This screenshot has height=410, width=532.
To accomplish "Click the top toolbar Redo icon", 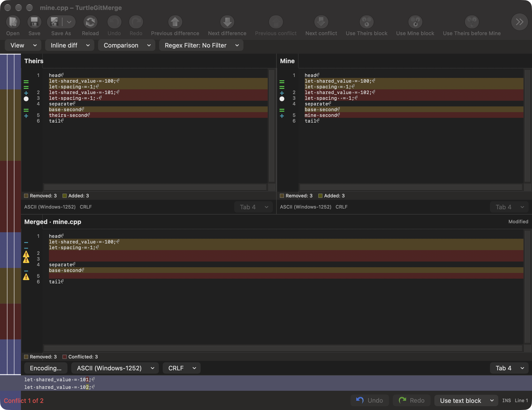I will point(136,22).
